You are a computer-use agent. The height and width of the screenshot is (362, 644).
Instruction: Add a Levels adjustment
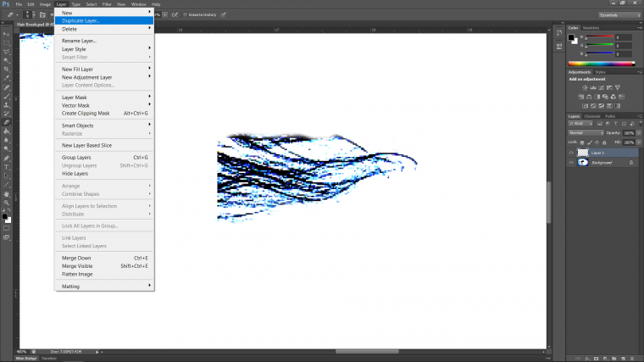(x=593, y=87)
